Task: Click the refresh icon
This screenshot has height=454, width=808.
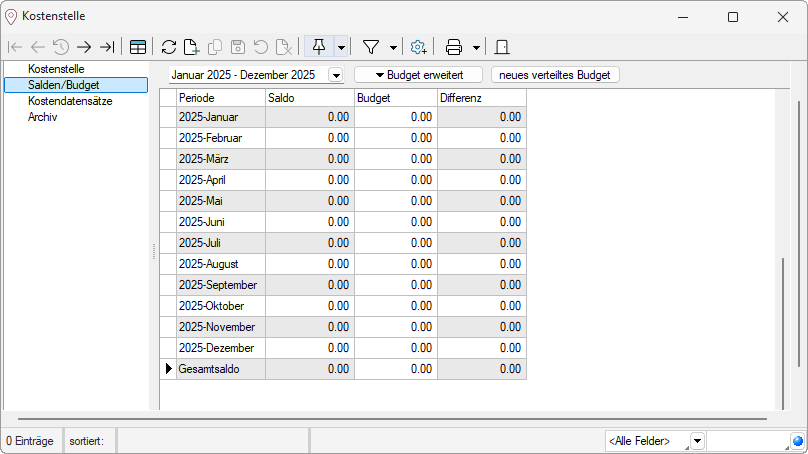Action: [x=169, y=47]
